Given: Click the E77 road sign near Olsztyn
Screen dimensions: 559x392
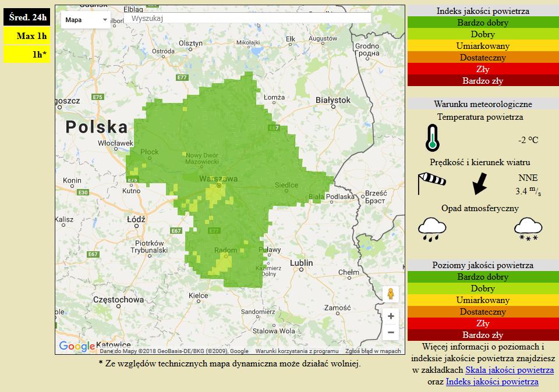Looking at the screenshot, I should (182, 77).
